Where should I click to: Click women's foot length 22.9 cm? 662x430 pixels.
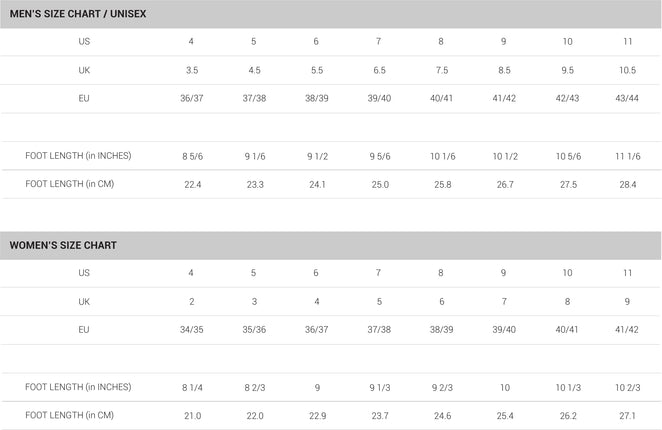pos(317,416)
